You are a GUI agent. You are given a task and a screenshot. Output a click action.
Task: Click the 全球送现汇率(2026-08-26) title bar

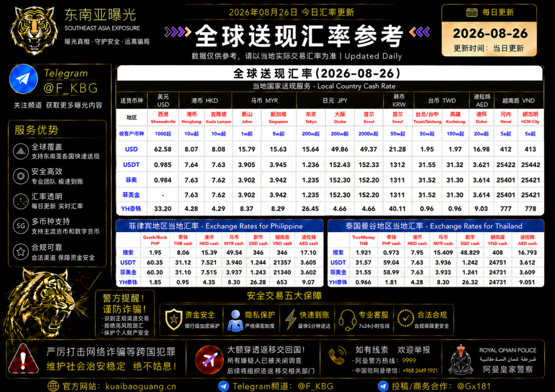[x=330, y=73]
